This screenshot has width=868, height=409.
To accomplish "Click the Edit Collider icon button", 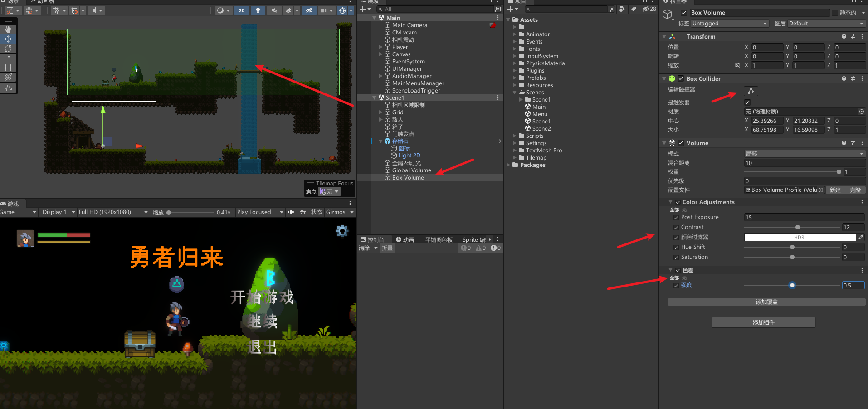I will (751, 91).
